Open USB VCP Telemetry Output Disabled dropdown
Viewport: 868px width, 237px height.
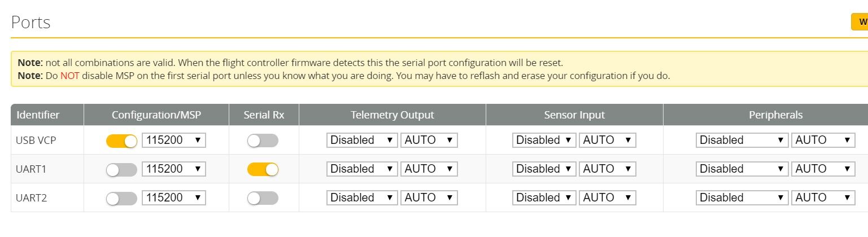pyautogui.click(x=361, y=141)
